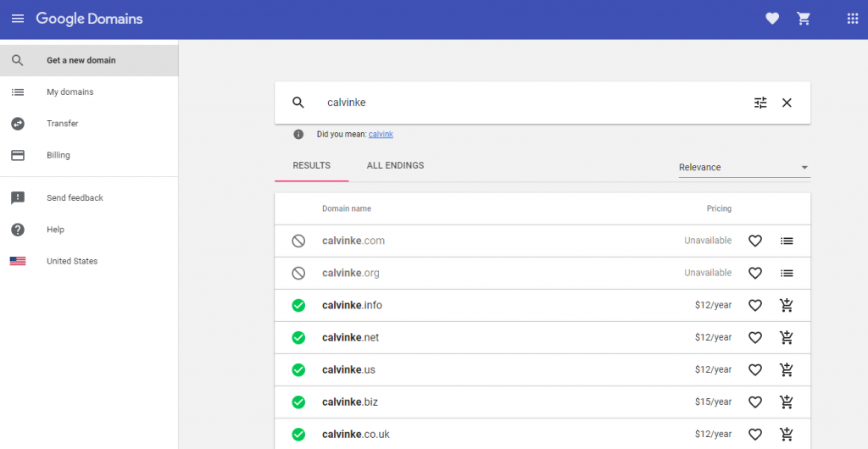Click calvinke.co.uk domain name
This screenshot has height=449, width=868.
pyautogui.click(x=356, y=434)
